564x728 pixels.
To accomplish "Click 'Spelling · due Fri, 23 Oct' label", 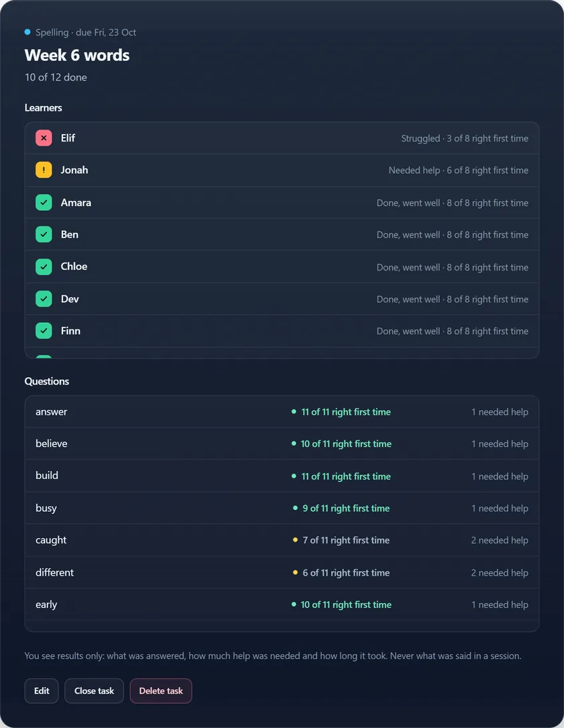I will 86,32.
